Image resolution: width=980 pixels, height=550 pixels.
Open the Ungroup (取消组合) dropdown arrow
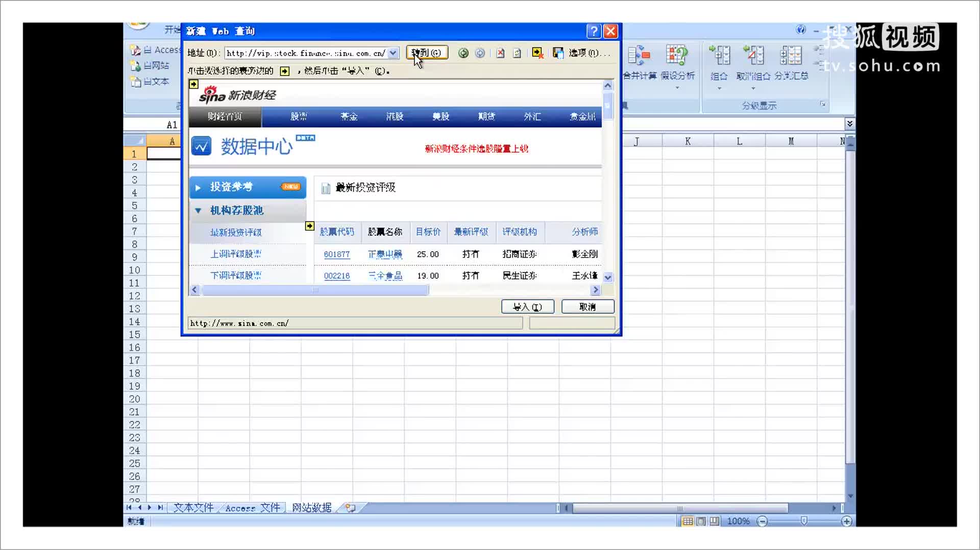click(x=753, y=88)
